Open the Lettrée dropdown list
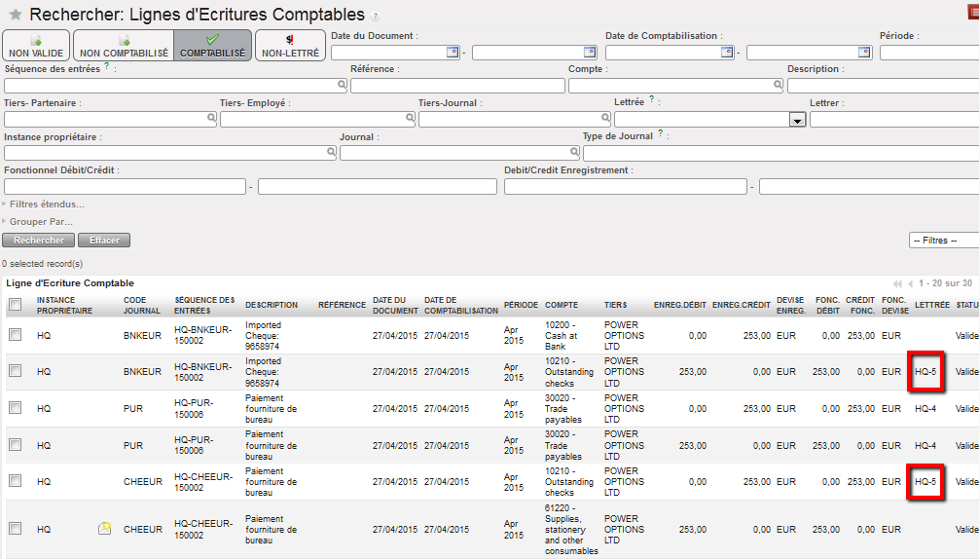 pyautogui.click(x=797, y=120)
